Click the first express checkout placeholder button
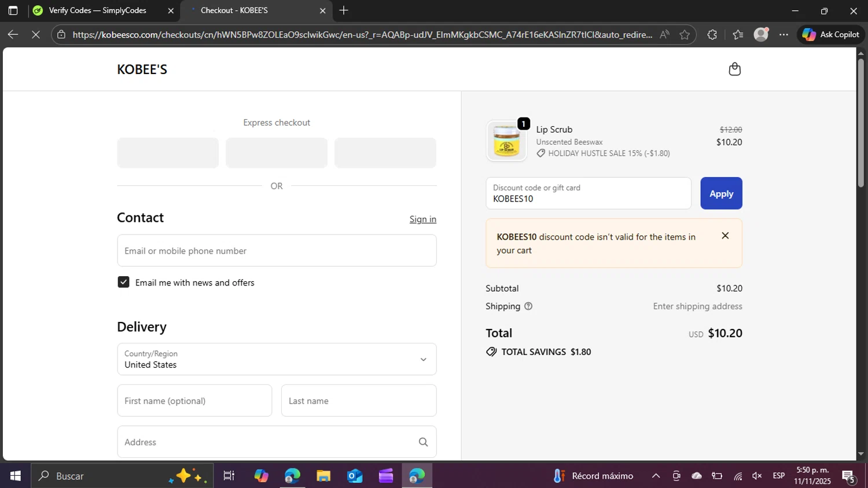 (x=168, y=153)
